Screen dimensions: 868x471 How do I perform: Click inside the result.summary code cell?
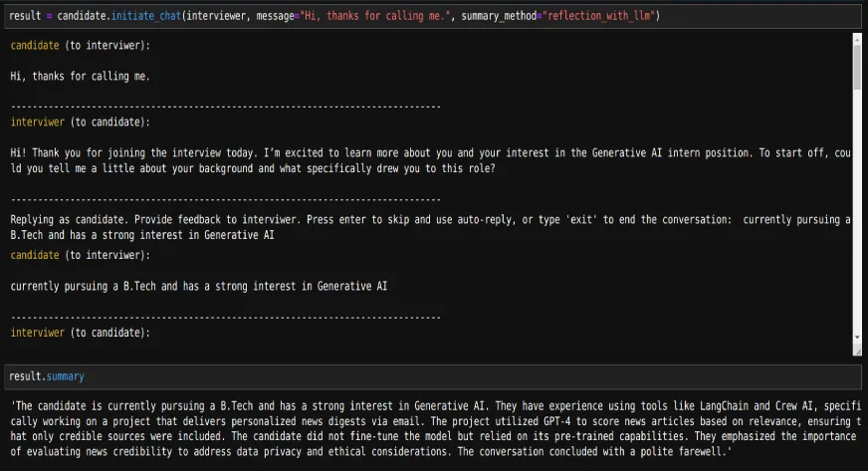(433, 376)
